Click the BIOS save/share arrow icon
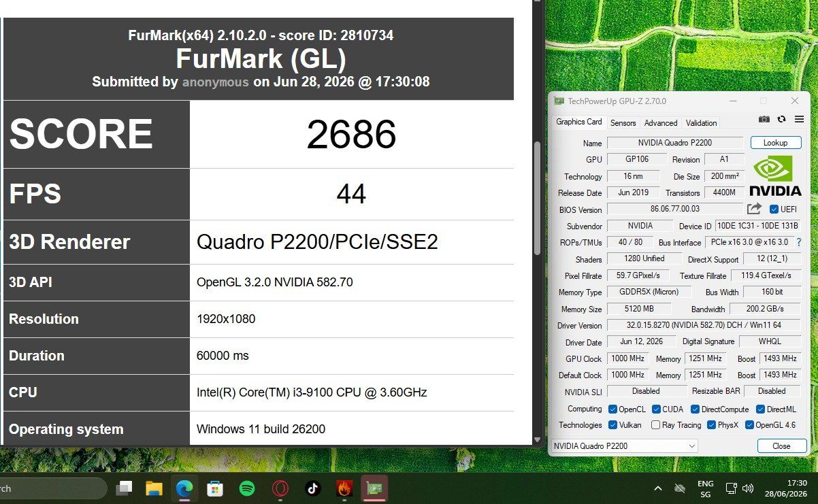Screen dimensions: 818x504 point(754,209)
